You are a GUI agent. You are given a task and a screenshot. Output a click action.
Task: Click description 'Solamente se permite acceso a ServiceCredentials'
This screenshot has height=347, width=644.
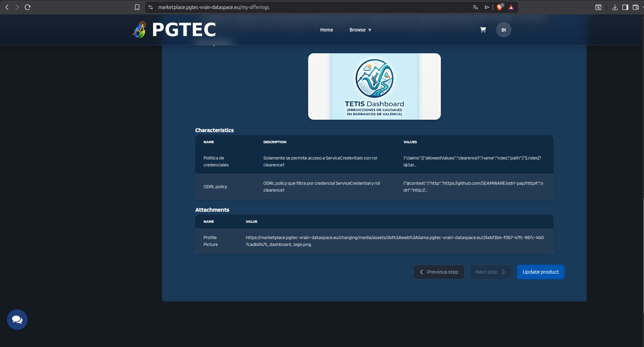(320, 162)
